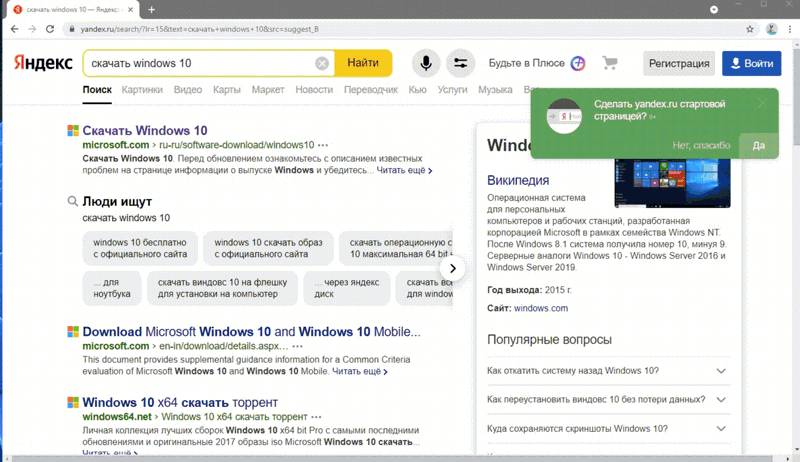Expand 'Куда сохраняются скриншоты Windows 10?'

click(609, 428)
